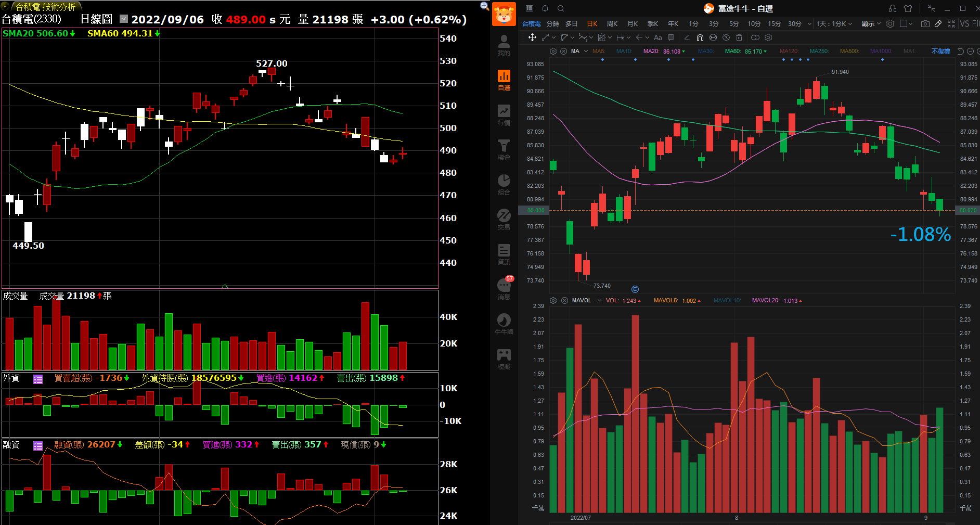Screen dimensions: 980x525
Task: Open 牛牛圈 community sidebar icon
Action: pos(504,324)
